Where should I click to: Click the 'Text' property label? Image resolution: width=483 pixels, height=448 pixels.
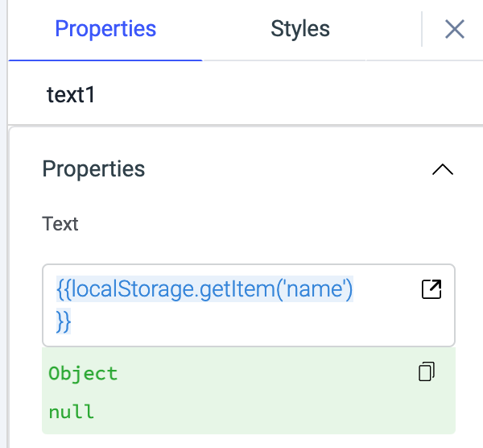(60, 223)
